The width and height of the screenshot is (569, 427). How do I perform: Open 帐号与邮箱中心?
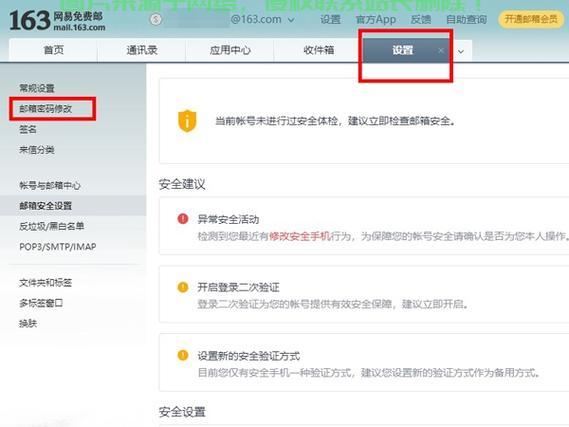[50, 185]
